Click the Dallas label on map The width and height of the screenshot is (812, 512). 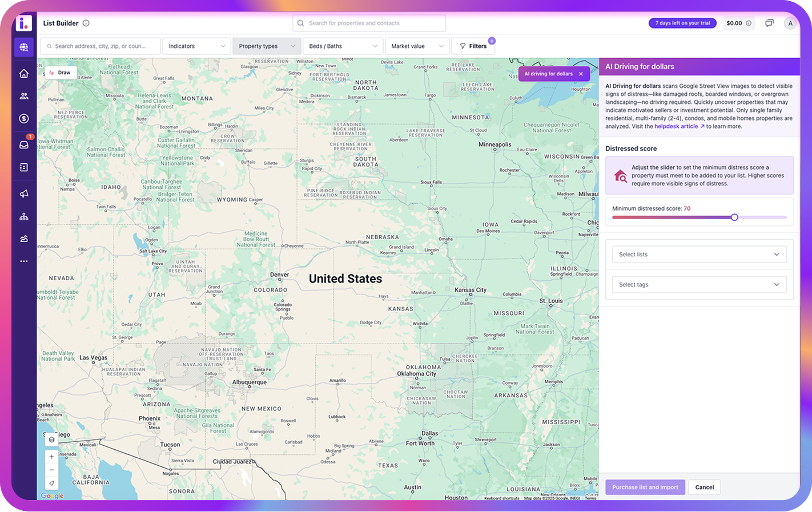430,434
